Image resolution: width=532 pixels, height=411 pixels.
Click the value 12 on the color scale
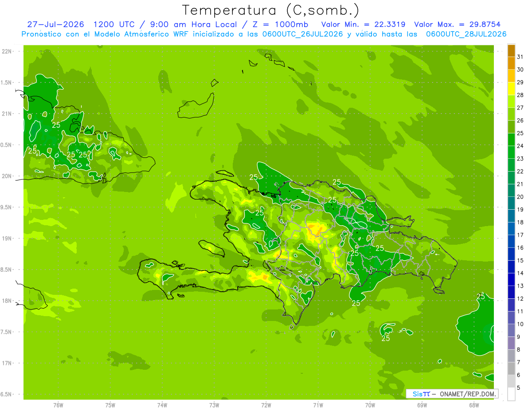520,299
